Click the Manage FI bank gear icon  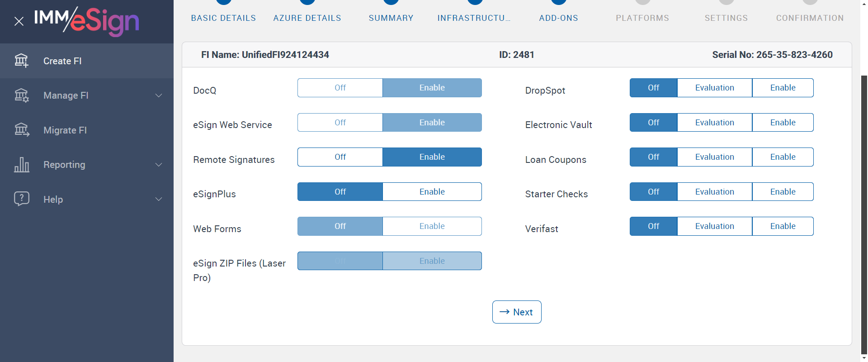pos(21,95)
